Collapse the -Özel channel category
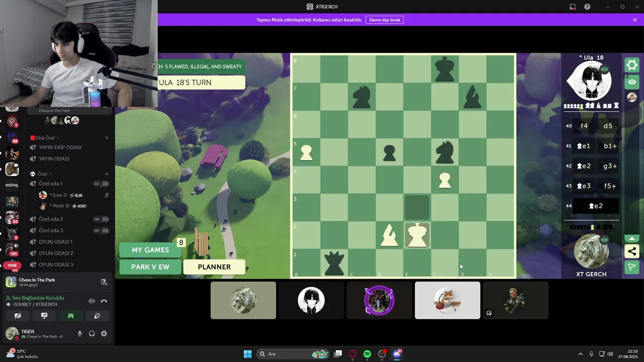The width and height of the screenshot is (644, 362). click(x=41, y=174)
